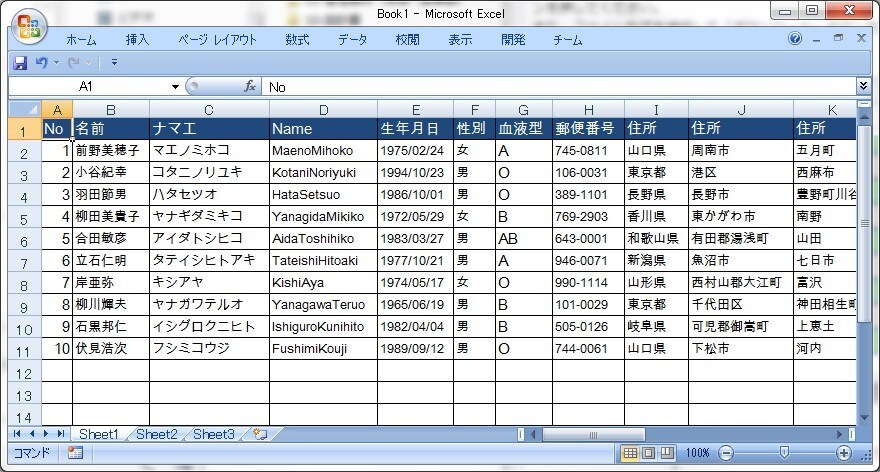Open the データ ribbon tab

[352, 40]
